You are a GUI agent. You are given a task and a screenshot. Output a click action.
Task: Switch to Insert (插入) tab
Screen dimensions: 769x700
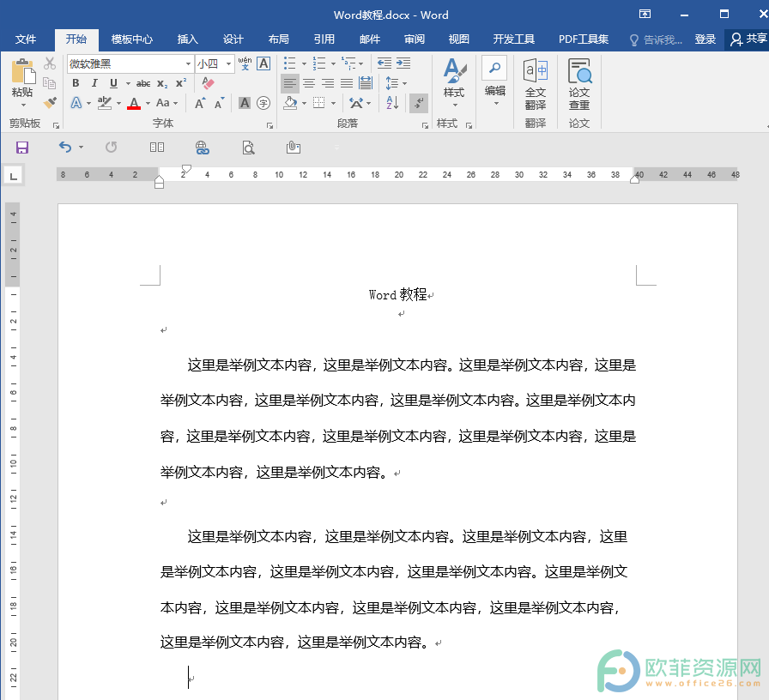click(187, 39)
